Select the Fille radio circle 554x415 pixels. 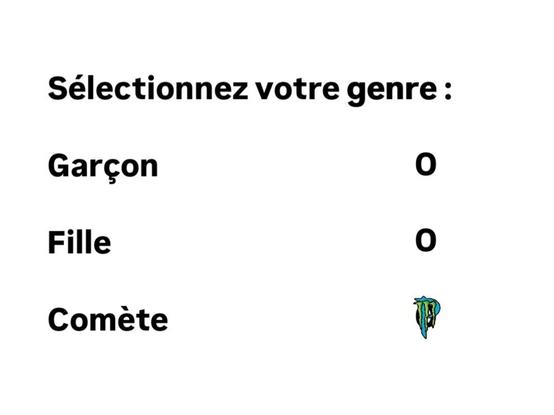[x=426, y=240]
